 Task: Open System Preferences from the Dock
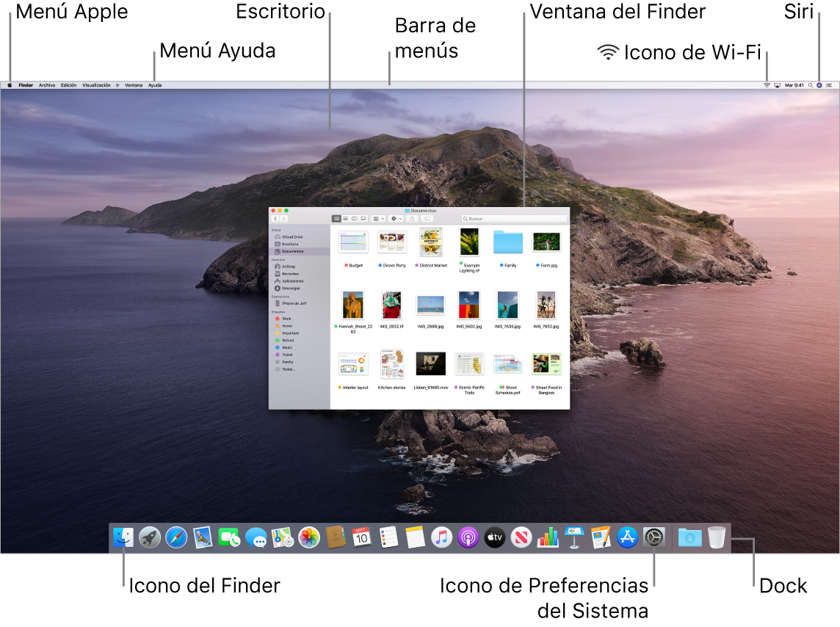(x=653, y=537)
